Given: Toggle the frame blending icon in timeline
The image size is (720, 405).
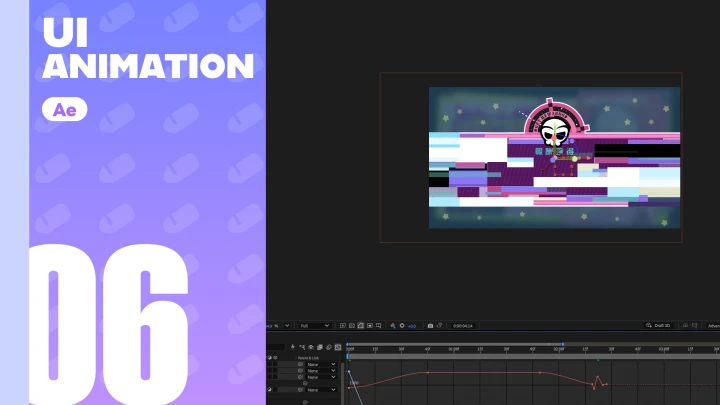Looking at the screenshot, I should click(320, 347).
